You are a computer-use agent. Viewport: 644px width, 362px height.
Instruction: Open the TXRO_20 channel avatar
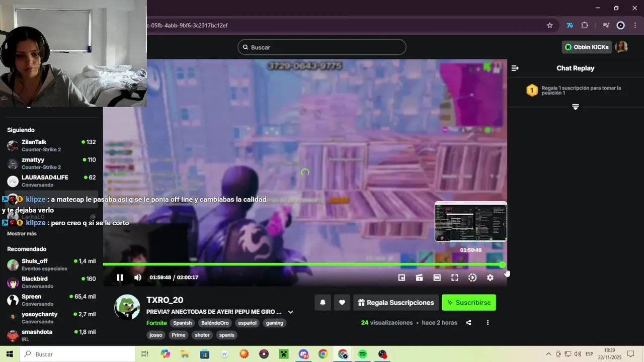coord(127,307)
